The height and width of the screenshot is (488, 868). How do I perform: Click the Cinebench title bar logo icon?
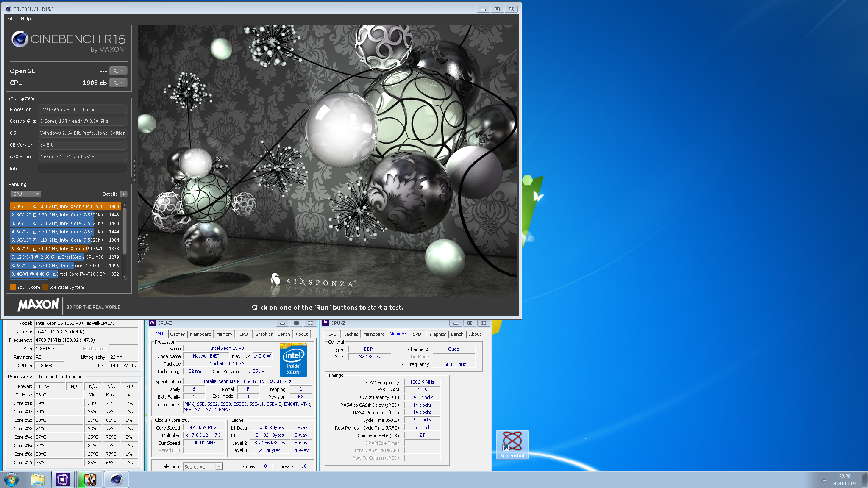pyautogui.click(x=8, y=9)
